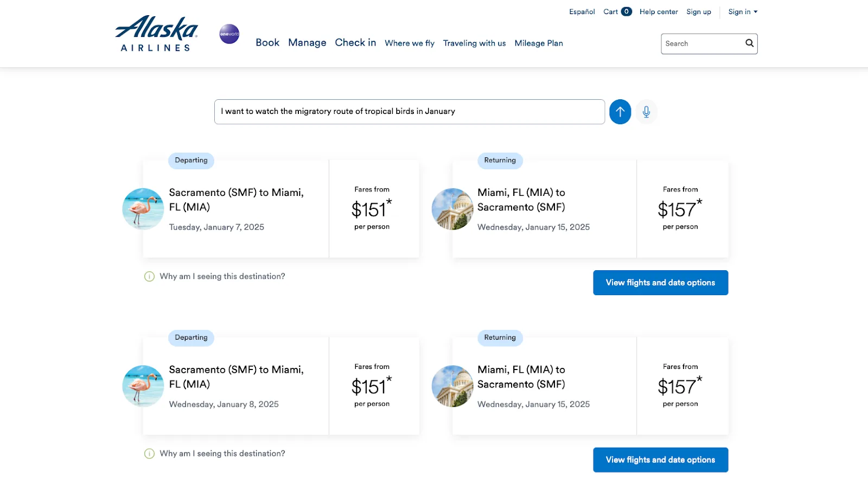Click the cart count badge
Viewport: 868px width, 497px height.
pyautogui.click(x=626, y=11)
